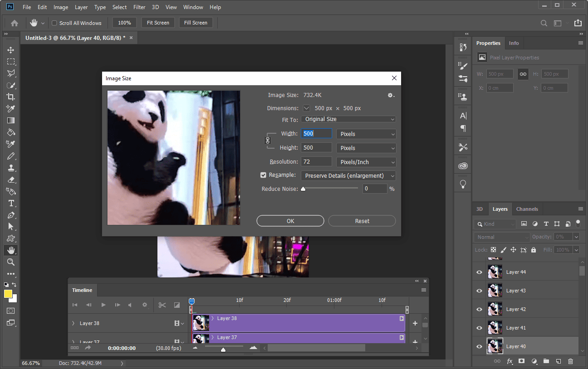Open the Resample method dropdown
Image resolution: width=588 pixels, height=369 pixels.
coord(348,175)
